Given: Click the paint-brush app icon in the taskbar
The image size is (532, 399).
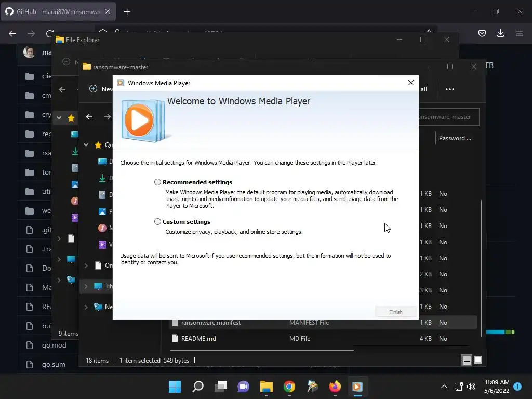Looking at the screenshot, I should [x=312, y=387].
